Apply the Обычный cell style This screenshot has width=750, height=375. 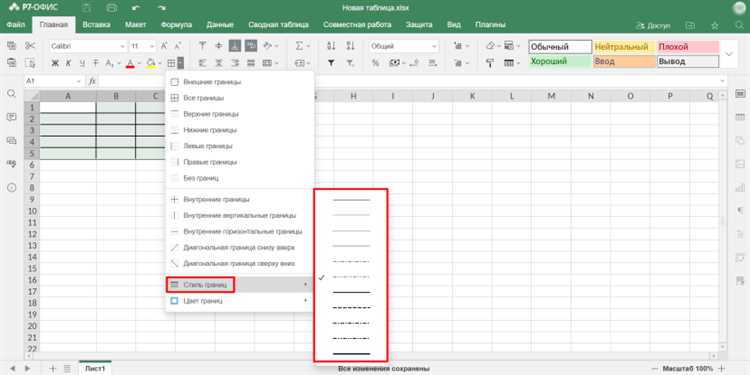point(560,47)
